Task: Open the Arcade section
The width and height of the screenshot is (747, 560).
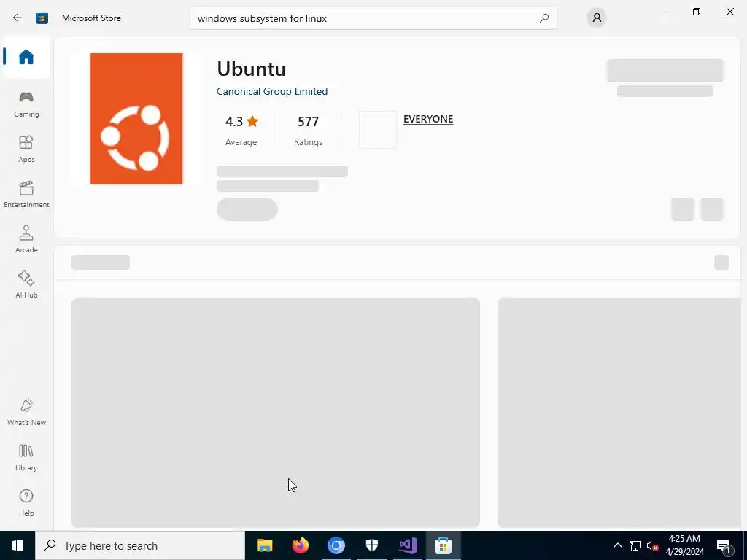Action: point(26,239)
